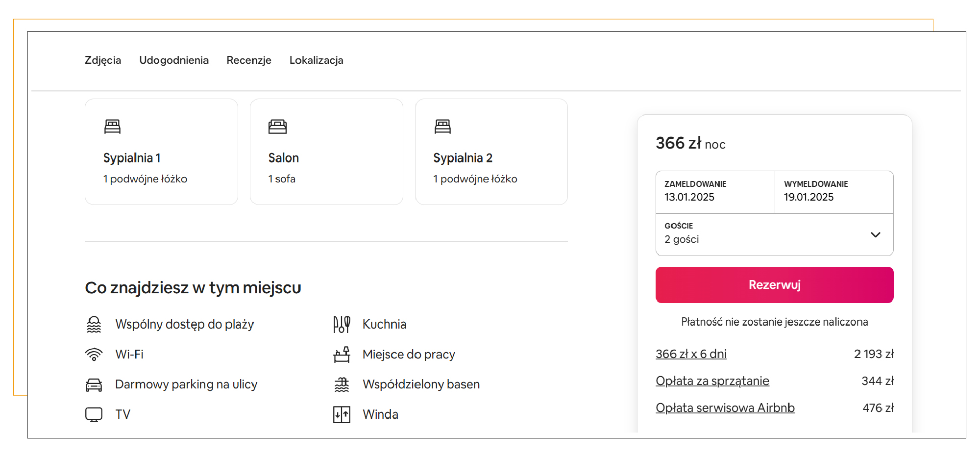
Task: Click the 476 zł service fee amount
Action: pyautogui.click(x=878, y=408)
